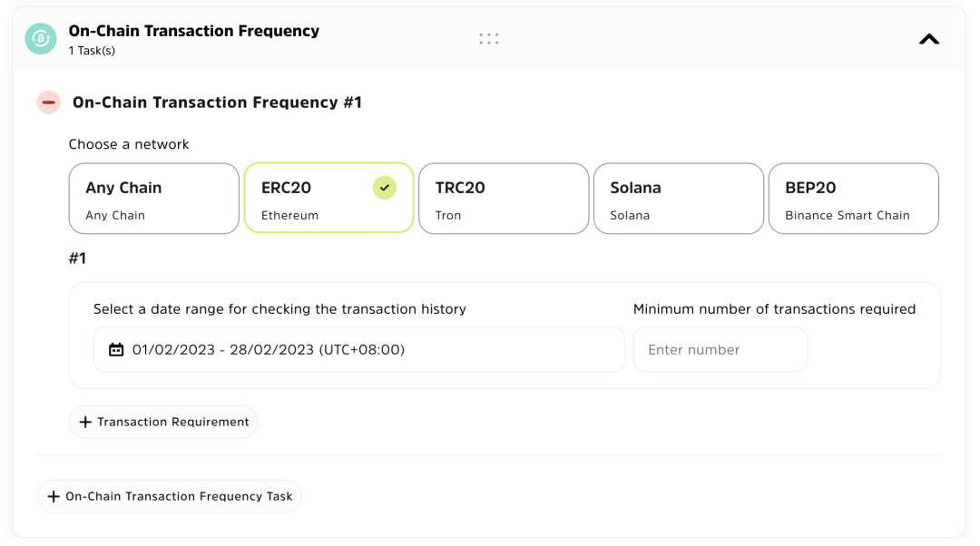Focus the minimum number of transactions field

point(720,350)
